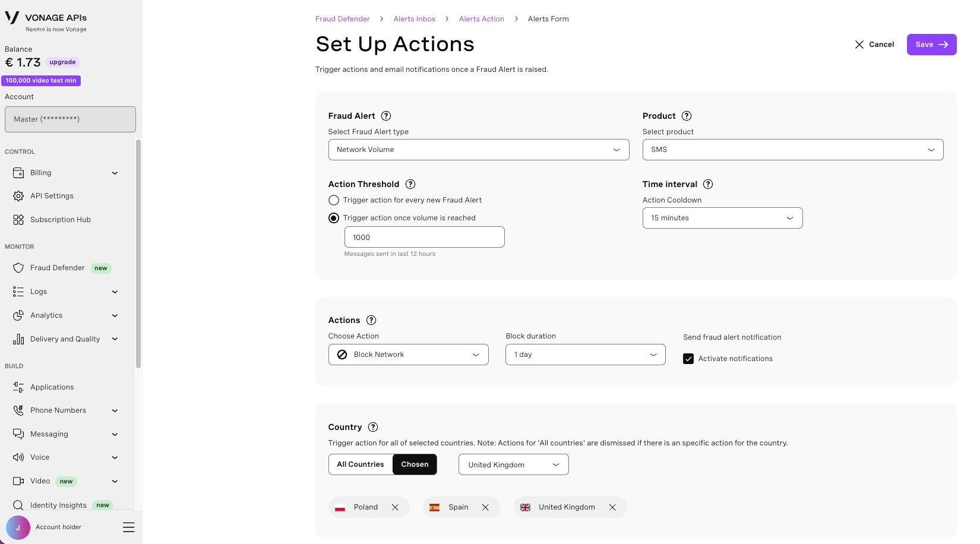Image resolution: width=980 pixels, height=544 pixels.
Task: Open the Block duration dropdown
Action: [586, 355]
